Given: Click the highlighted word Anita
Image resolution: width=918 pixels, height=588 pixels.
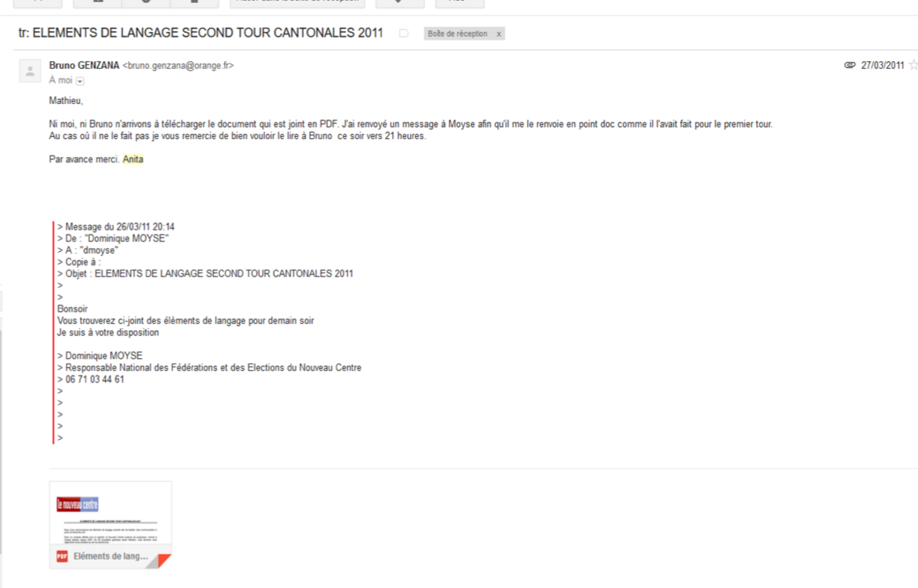Looking at the screenshot, I should click(133, 159).
